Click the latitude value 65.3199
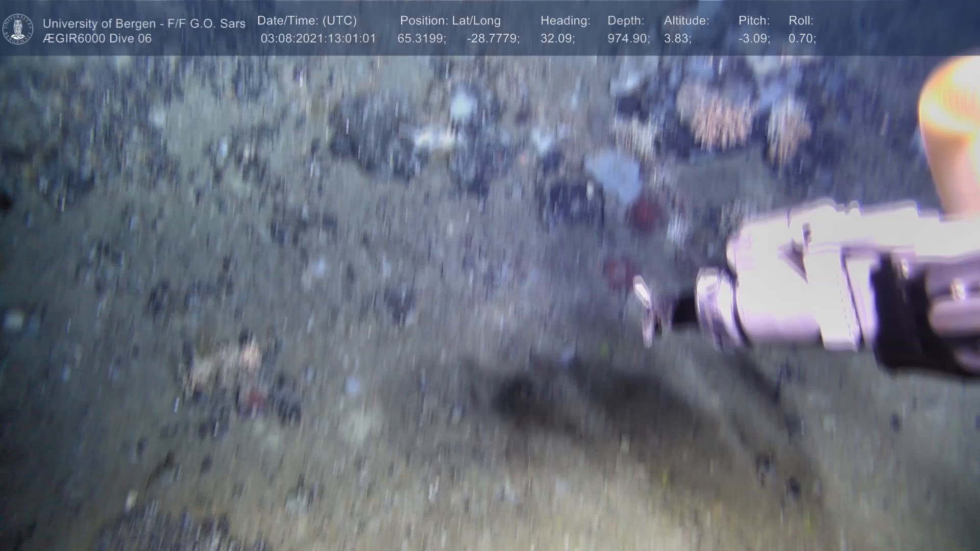 [421, 39]
